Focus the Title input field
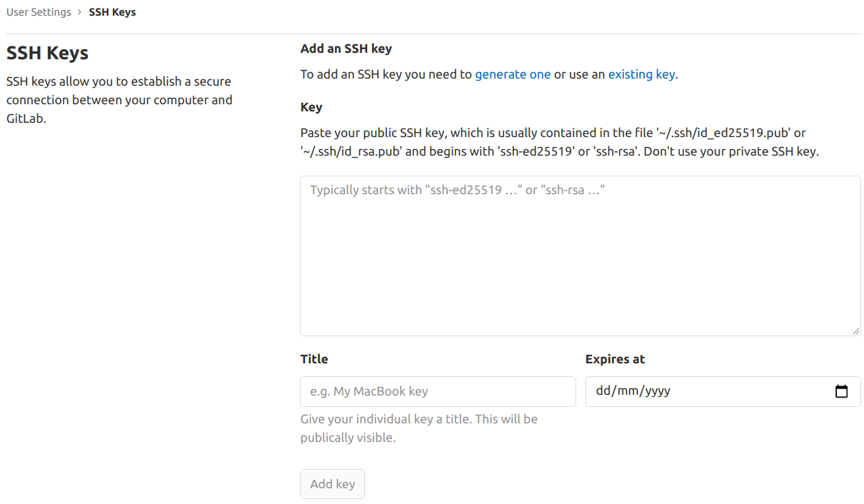864x504 pixels. coord(437,391)
